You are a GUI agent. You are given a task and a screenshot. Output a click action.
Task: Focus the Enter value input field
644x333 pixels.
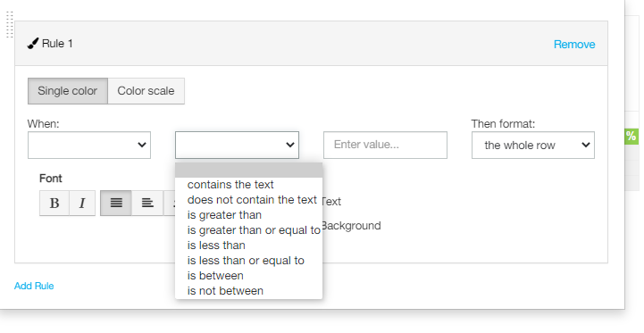tap(385, 145)
